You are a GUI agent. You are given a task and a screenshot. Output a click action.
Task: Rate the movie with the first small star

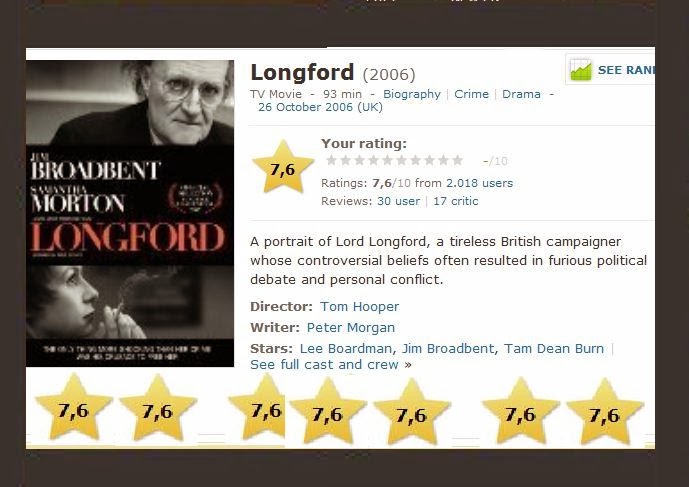(x=331, y=160)
